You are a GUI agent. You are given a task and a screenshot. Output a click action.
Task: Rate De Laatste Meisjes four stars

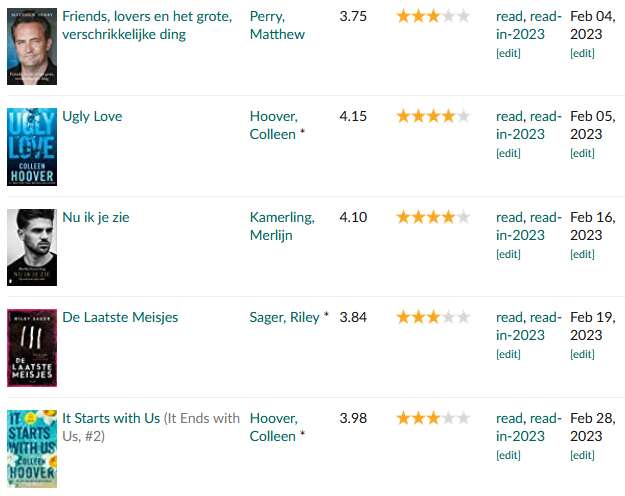(x=448, y=317)
